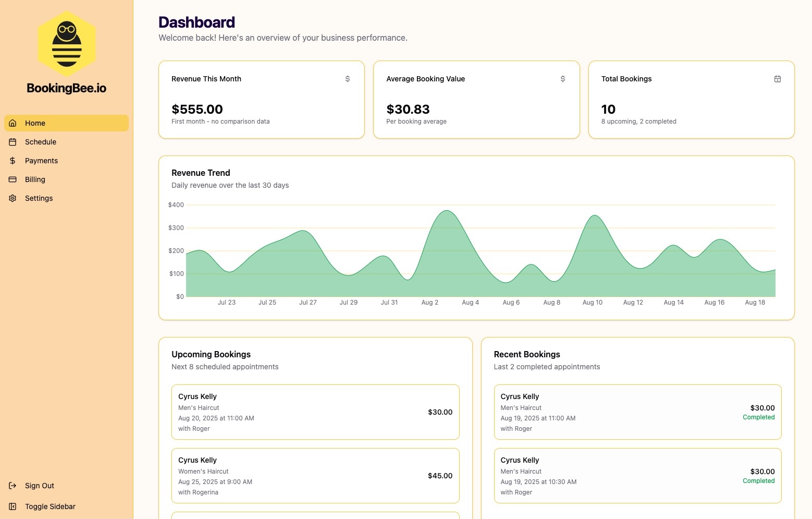Click the Total Bookings title

pos(626,79)
